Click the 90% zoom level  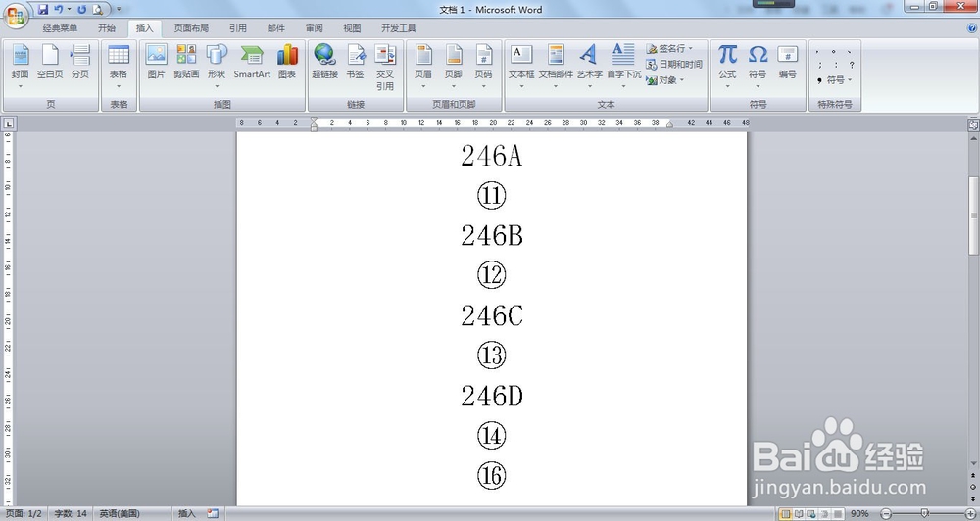(x=859, y=513)
